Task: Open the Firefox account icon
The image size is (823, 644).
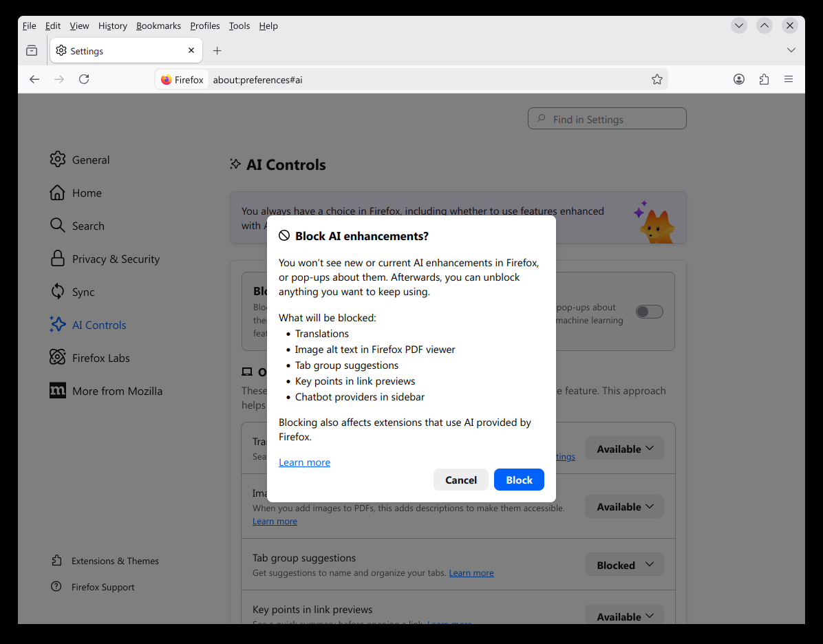Action: coord(739,79)
